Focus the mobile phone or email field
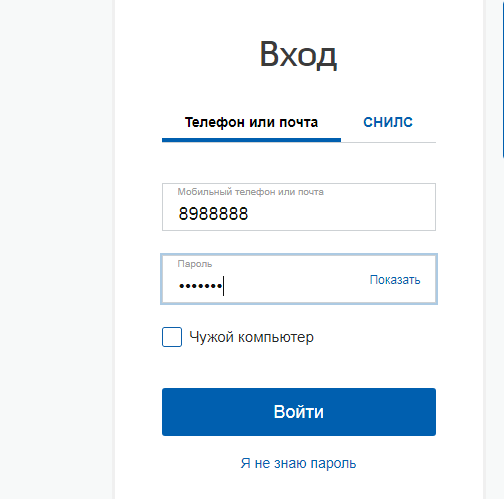This screenshot has width=504, height=499. pos(299,207)
